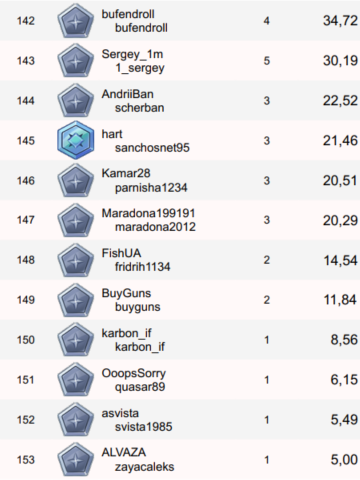Select the badge next to OoopsSorry
The image size is (360, 480).
(x=76, y=380)
